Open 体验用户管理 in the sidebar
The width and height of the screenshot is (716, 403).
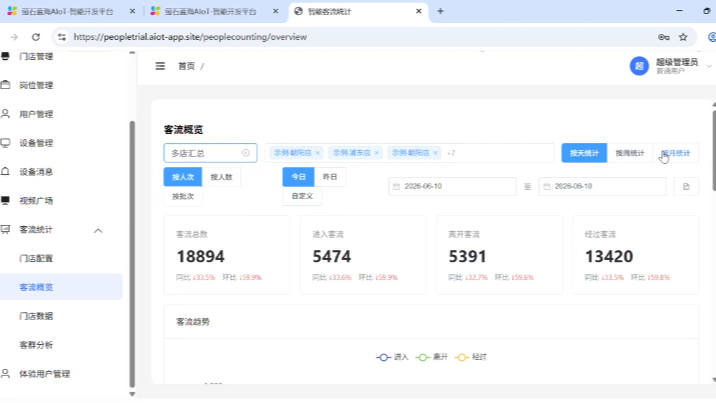[x=44, y=374]
